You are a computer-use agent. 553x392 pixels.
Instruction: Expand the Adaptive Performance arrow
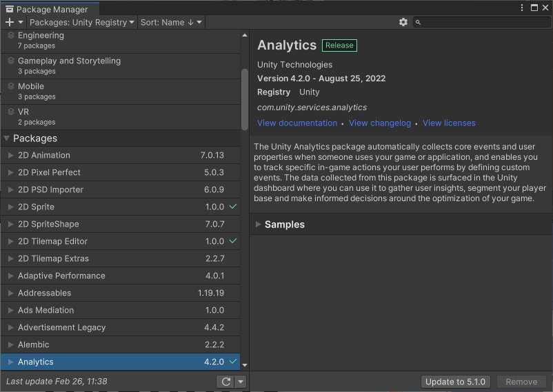click(10, 276)
